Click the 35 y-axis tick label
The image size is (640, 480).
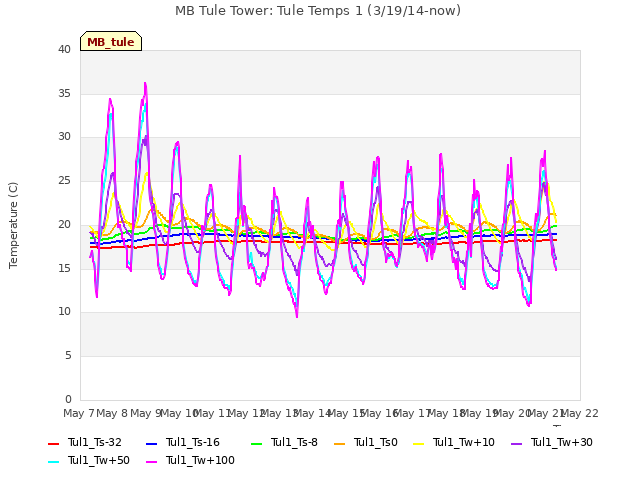point(64,93)
